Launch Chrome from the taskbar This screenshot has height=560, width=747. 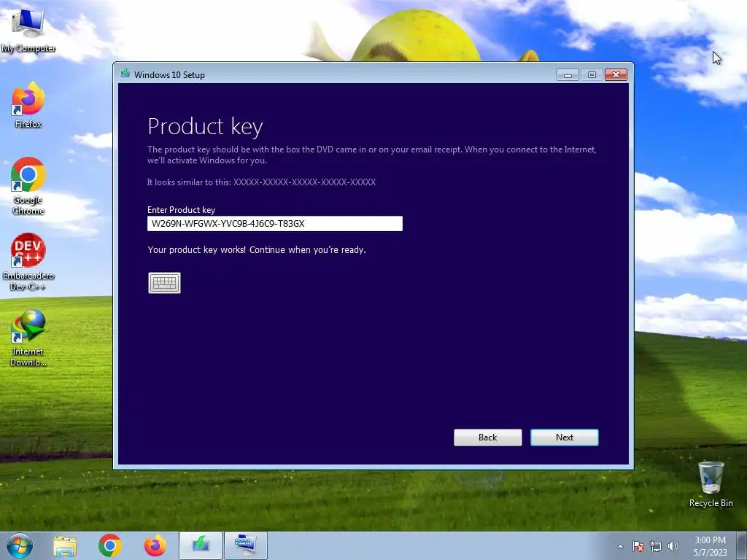pyautogui.click(x=110, y=545)
